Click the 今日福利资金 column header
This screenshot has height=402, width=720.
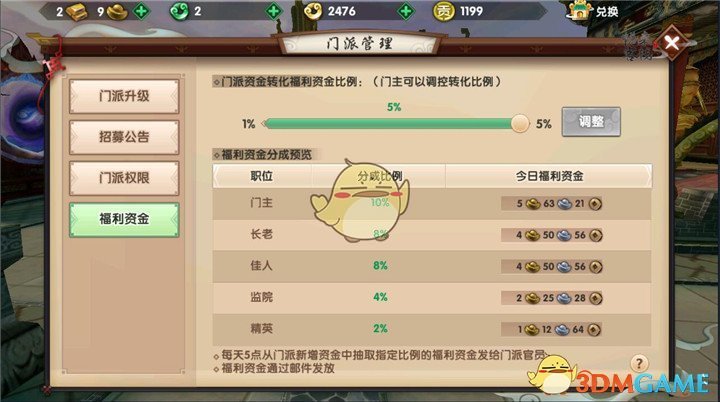[x=549, y=176]
